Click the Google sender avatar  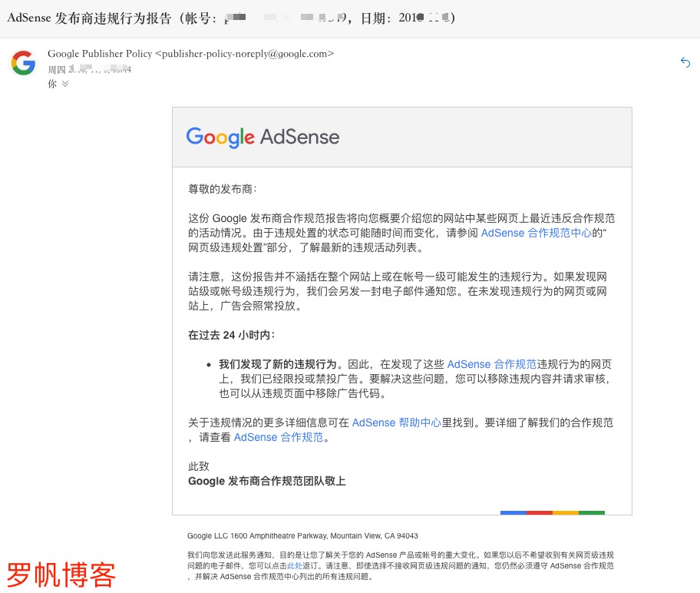23,62
